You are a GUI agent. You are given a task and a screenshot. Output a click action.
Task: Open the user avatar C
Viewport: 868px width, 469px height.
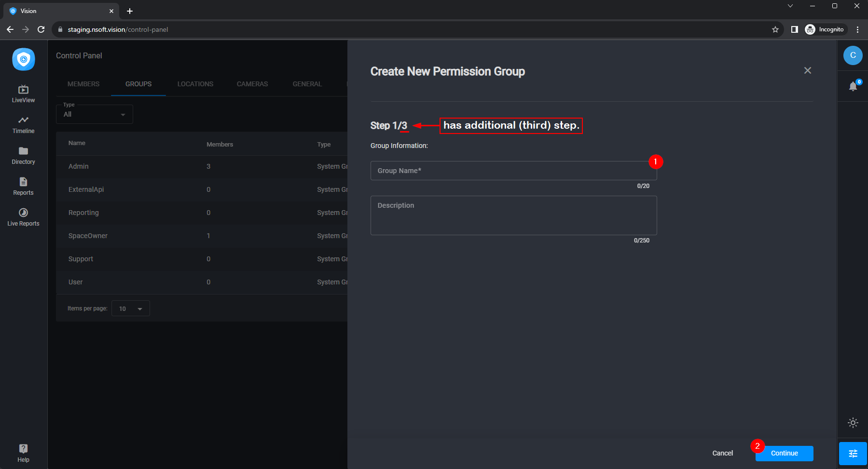(x=853, y=55)
